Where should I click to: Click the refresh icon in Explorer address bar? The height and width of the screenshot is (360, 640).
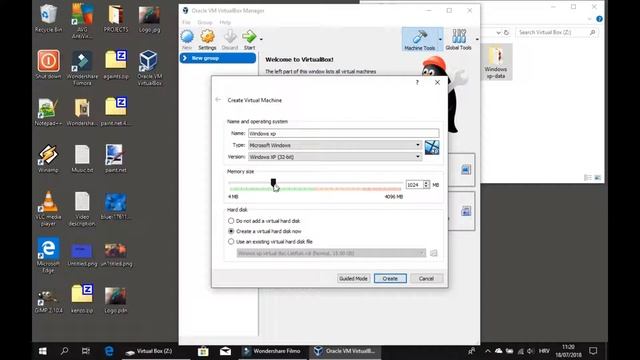point(506,32)
